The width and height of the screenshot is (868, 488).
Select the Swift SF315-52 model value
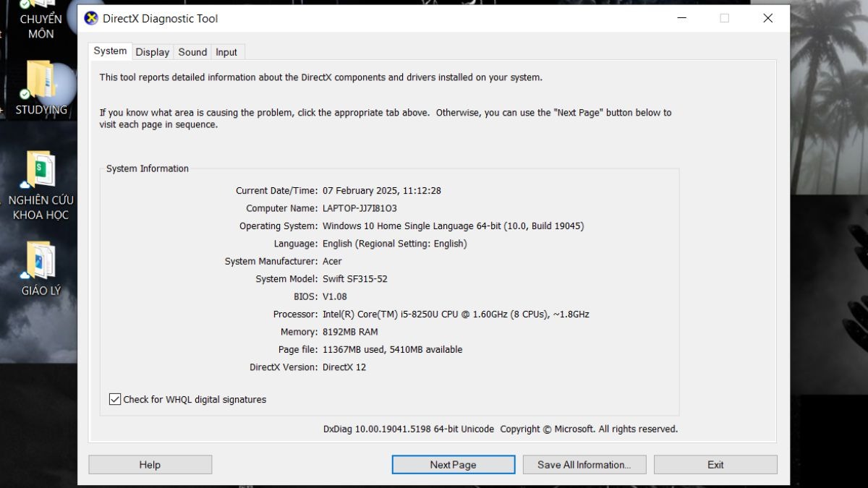coord(355,279)
